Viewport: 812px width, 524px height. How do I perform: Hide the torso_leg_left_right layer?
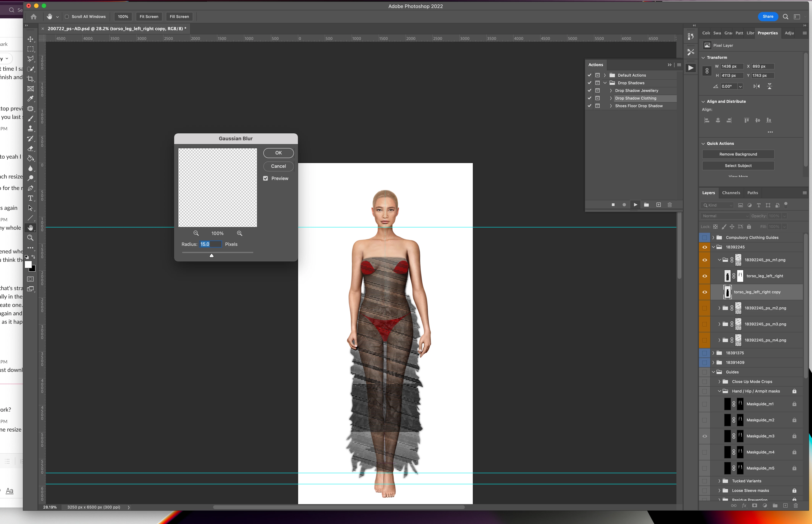click(x=704, y=276)
